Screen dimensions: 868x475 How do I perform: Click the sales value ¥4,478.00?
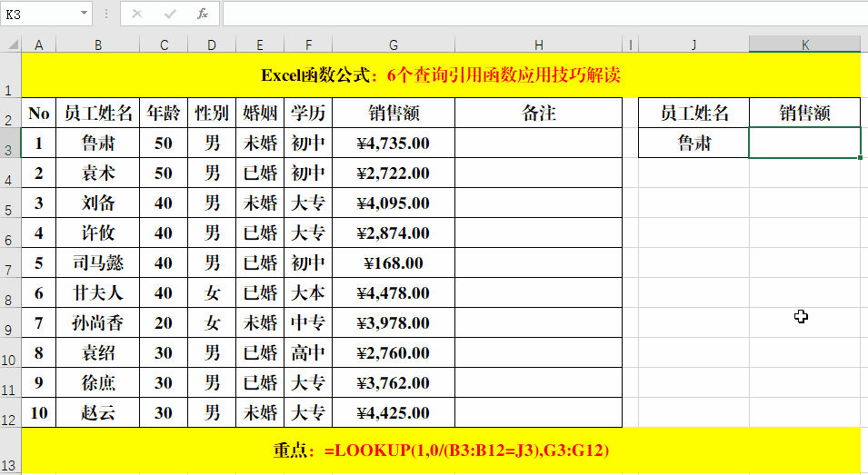coord(394,292)
